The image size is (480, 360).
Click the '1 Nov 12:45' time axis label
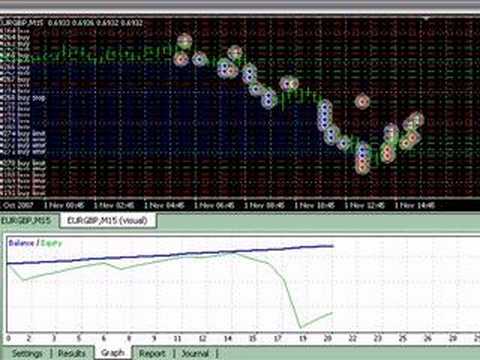pos(365,205)
